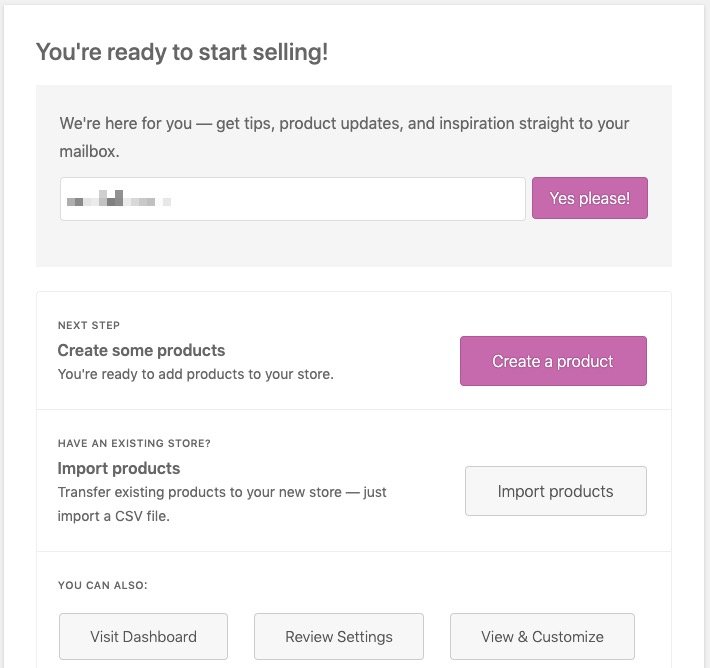710x668 pixels.
Task: Click the 'Create a product' button
Action: pyautogui.click(x=553, y=361)
